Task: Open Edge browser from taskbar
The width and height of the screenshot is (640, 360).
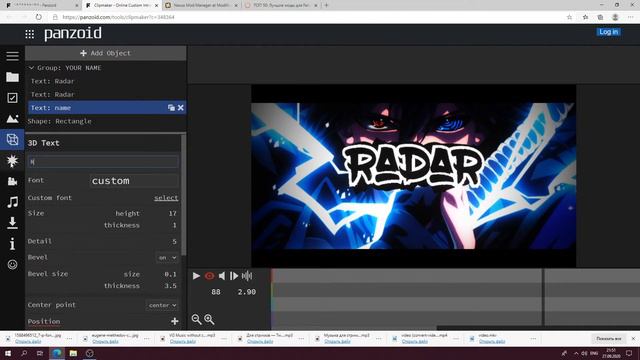Action: [x=57, y=353]
